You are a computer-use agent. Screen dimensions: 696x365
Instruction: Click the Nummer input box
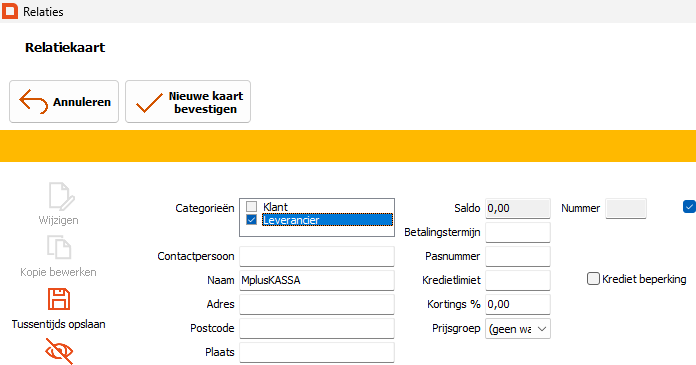click(626, 208)
